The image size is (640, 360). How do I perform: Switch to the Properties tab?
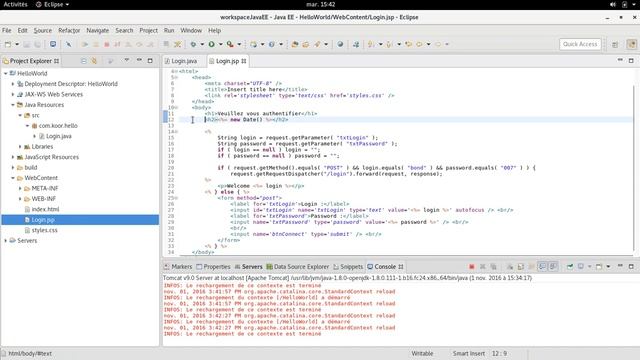tap(213, 267)
